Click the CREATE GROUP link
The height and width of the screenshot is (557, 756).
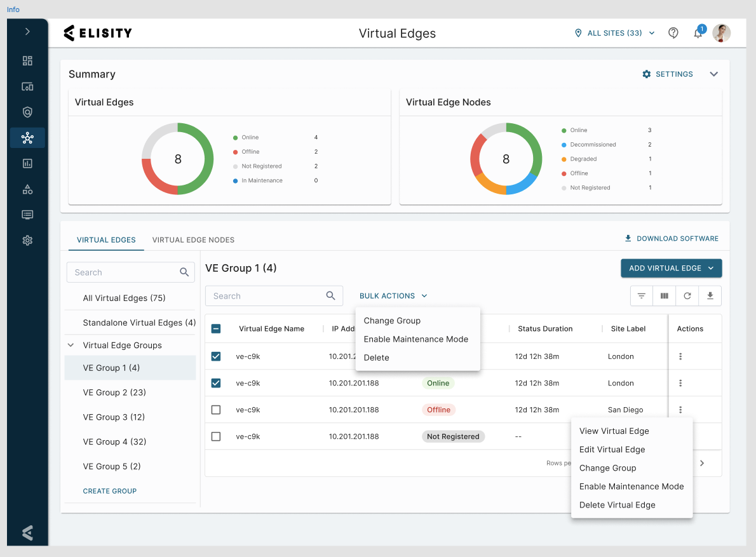[x=110, y=491]
